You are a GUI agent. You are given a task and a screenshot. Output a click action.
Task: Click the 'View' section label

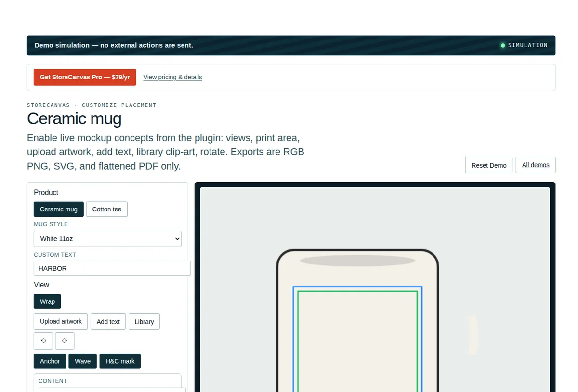(41, 285)
